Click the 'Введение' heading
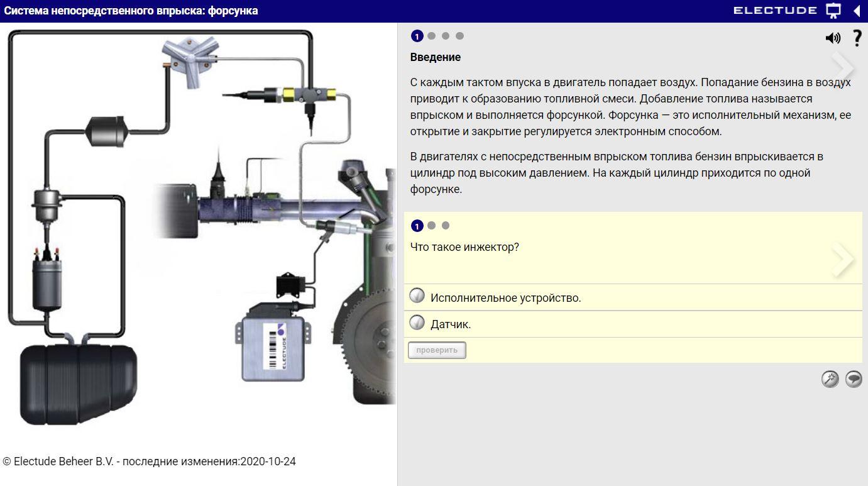 pos(436,57)
